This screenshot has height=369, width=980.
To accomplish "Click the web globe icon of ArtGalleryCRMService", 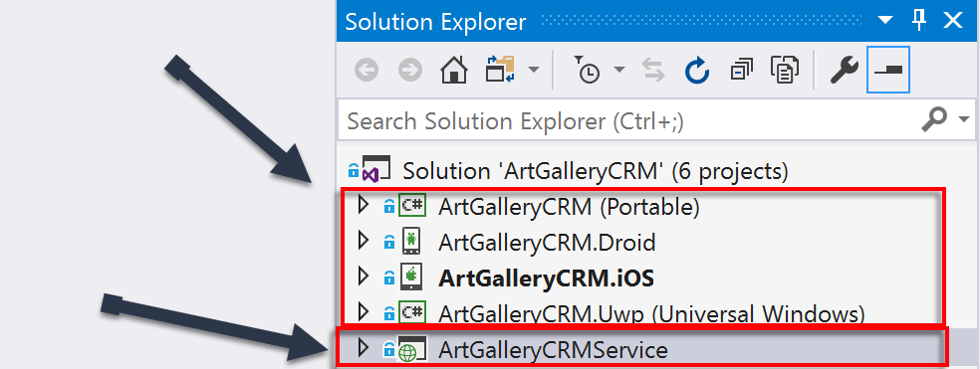I will coord(412,350).
